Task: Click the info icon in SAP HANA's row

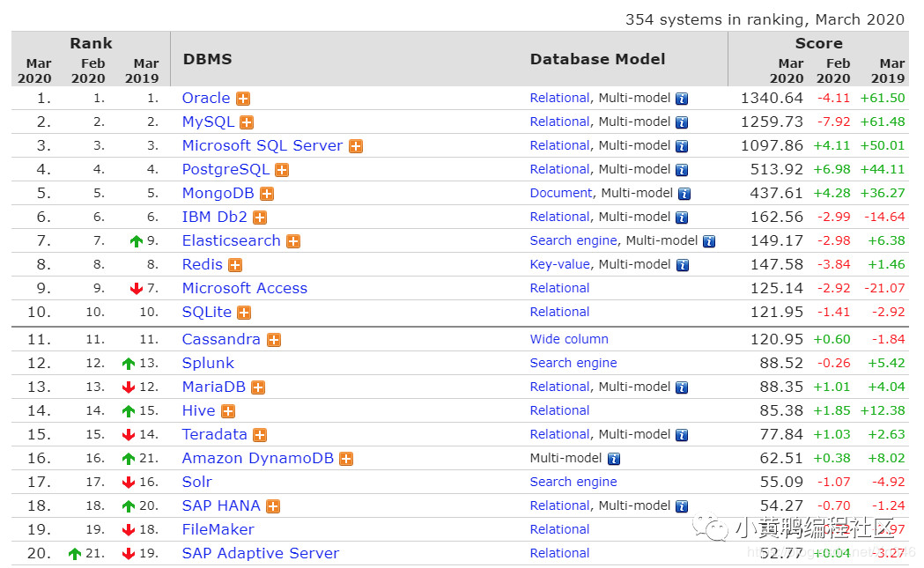Action: (682, 506)
